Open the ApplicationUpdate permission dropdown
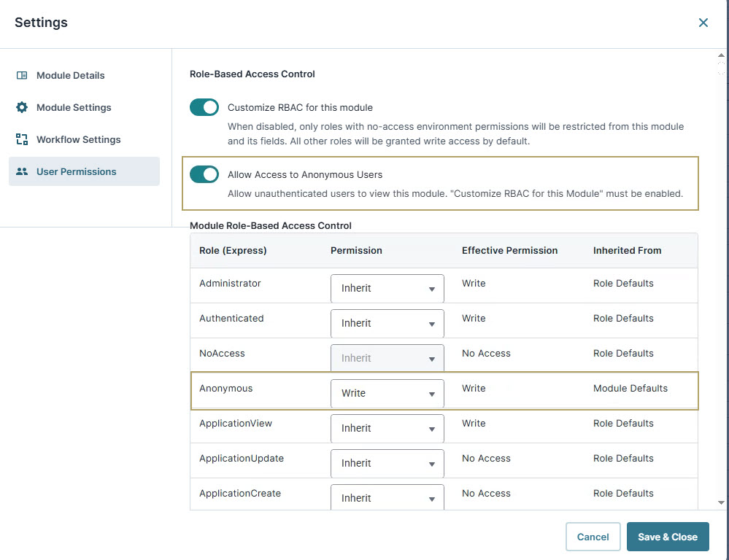Screen dimensions: 729x560 (387, 463)
